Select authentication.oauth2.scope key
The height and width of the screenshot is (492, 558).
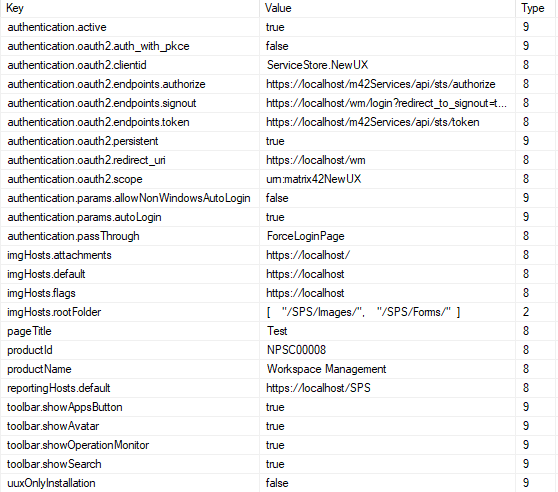click(75, 179)
